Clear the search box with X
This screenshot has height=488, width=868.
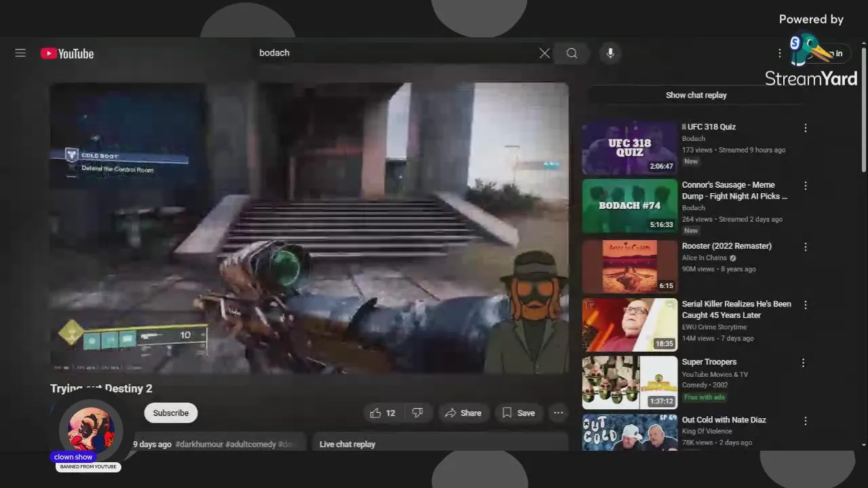[545, 53]
